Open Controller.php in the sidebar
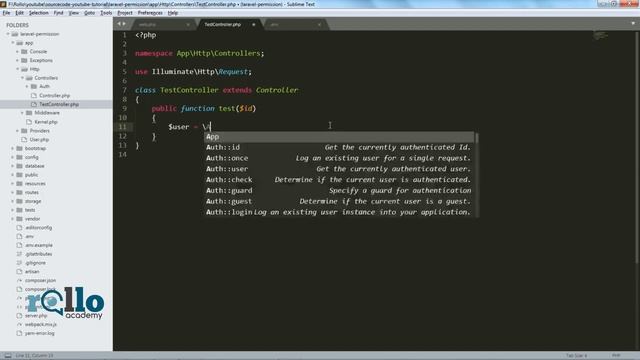 tap(55, 96)
